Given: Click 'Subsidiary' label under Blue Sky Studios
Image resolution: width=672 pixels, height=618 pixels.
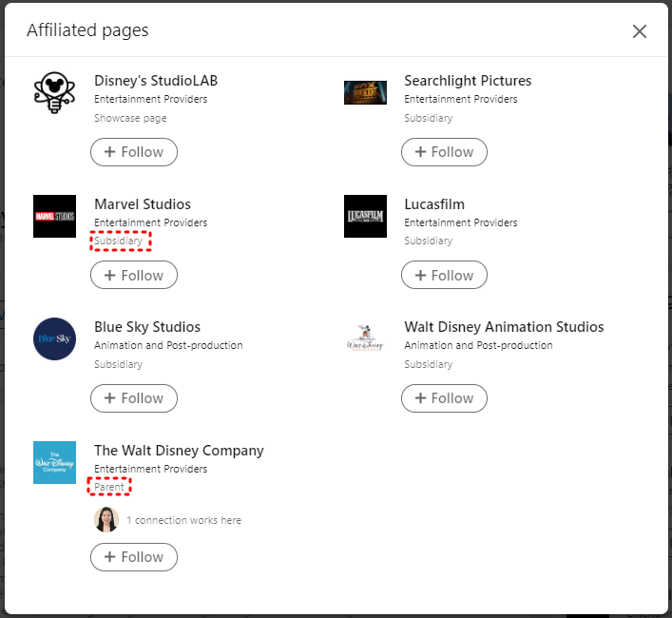Looking at the screenshot, I should click(x=118, y=364).
